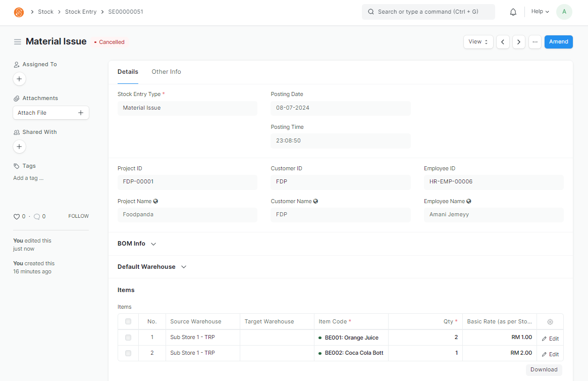Open the three-dot more options menu
This screenshot has height=381, width=588.
pos(534,42)
